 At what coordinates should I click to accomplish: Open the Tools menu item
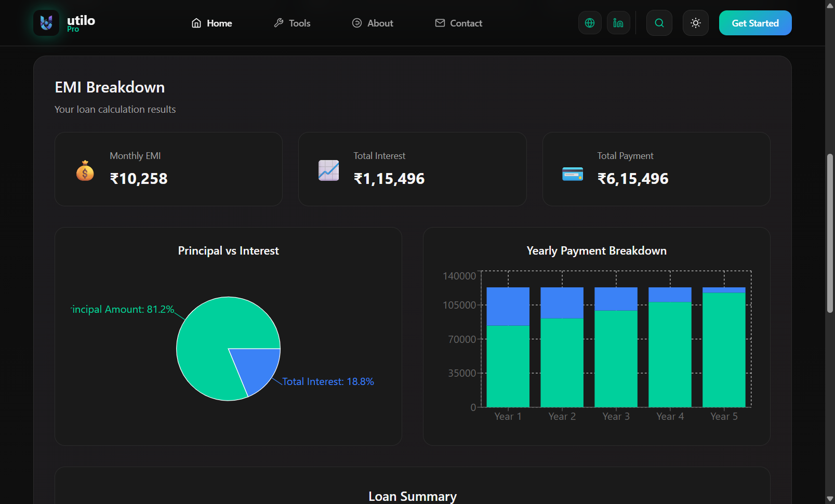pyautogui.click(x=292, y=23)
